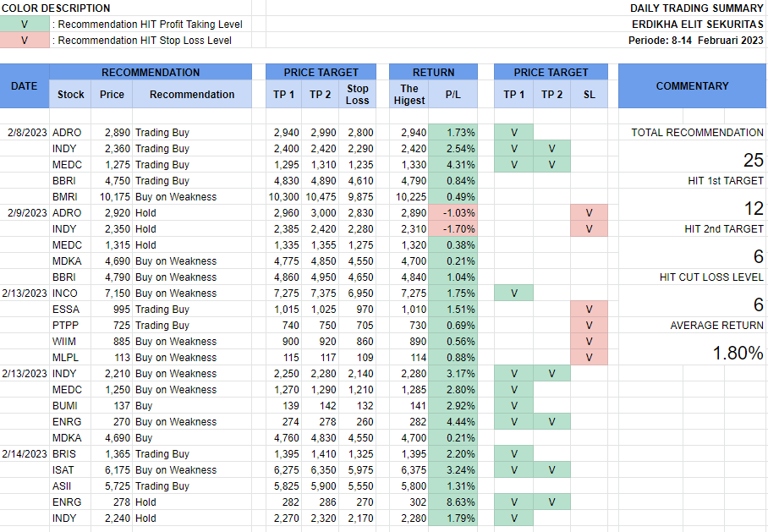The width and height of the screenshot is (768, 532).
Task: Select the BMRI price cell 10,175
Action: (112, 197)
